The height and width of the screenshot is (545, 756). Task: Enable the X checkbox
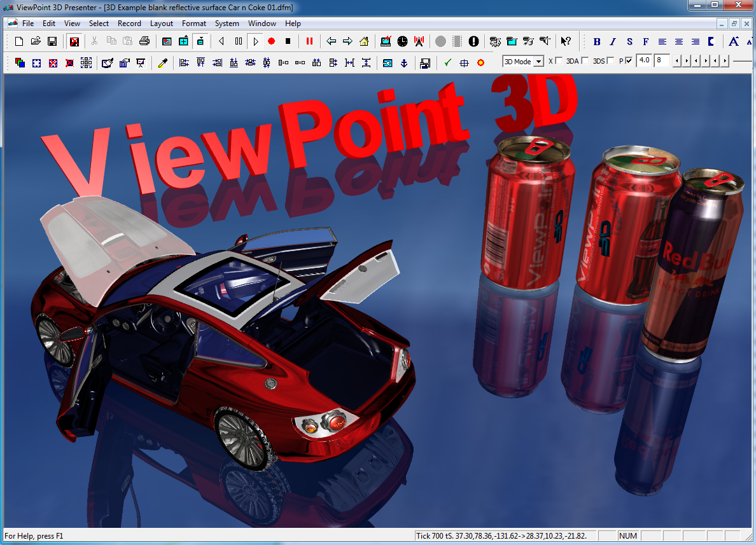coord(559,61)
